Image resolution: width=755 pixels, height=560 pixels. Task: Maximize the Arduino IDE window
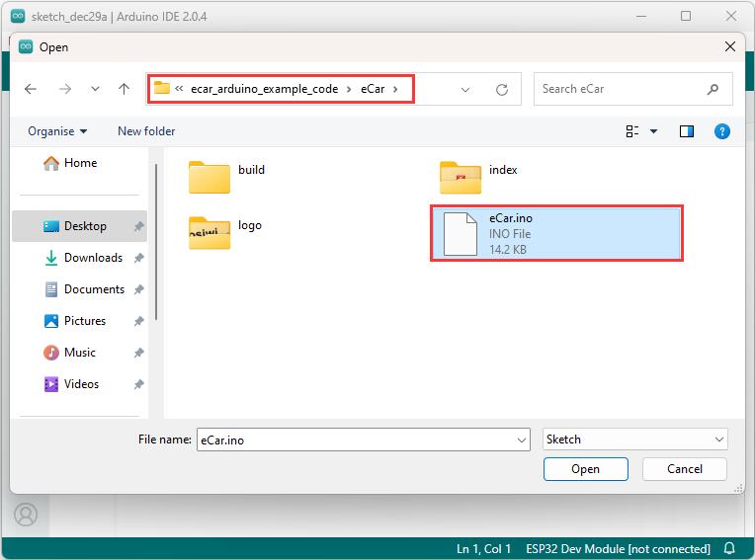click(686, 17)
